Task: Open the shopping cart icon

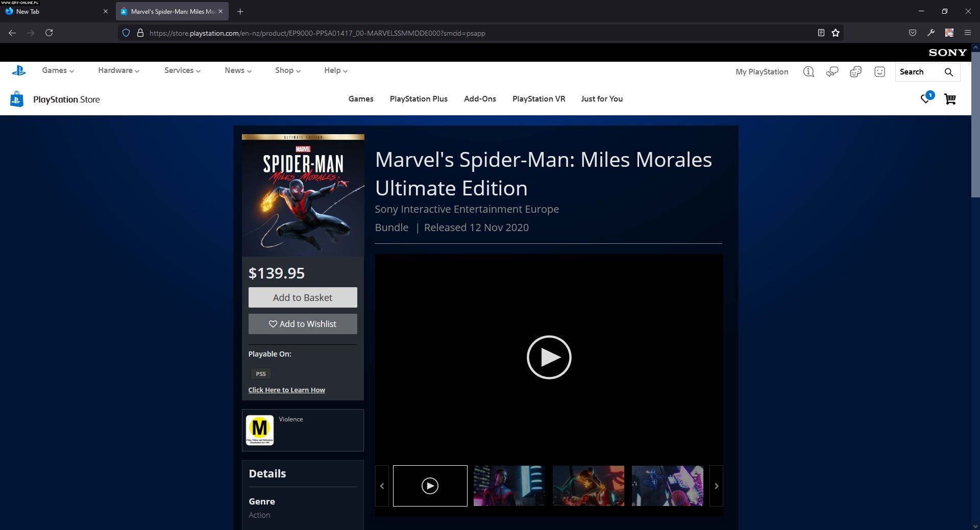Action: coord(949,99)
